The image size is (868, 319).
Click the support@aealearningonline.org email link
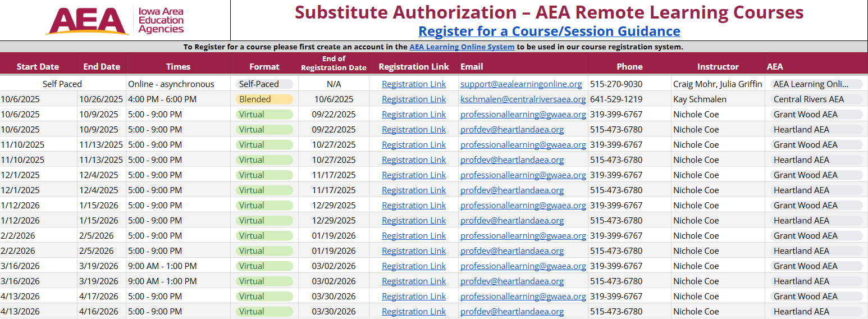point(521,84)
